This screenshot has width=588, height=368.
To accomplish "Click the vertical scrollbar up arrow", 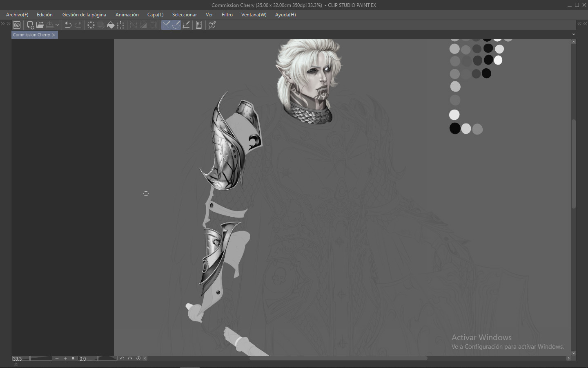I will [574, 42].
